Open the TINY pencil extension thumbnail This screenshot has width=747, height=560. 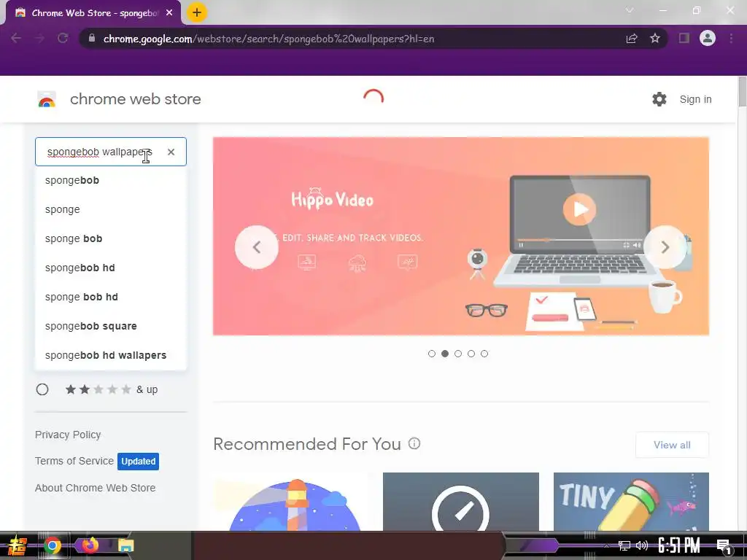point(631,502)
